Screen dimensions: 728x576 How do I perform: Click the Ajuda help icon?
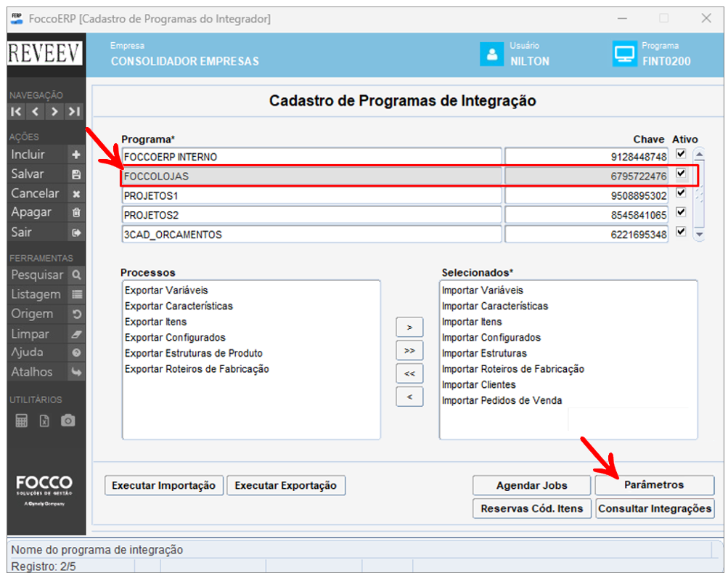76,353
